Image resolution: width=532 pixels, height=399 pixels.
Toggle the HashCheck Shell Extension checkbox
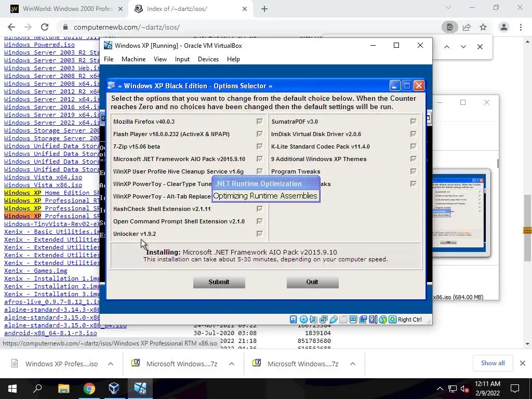click(260, 209)
